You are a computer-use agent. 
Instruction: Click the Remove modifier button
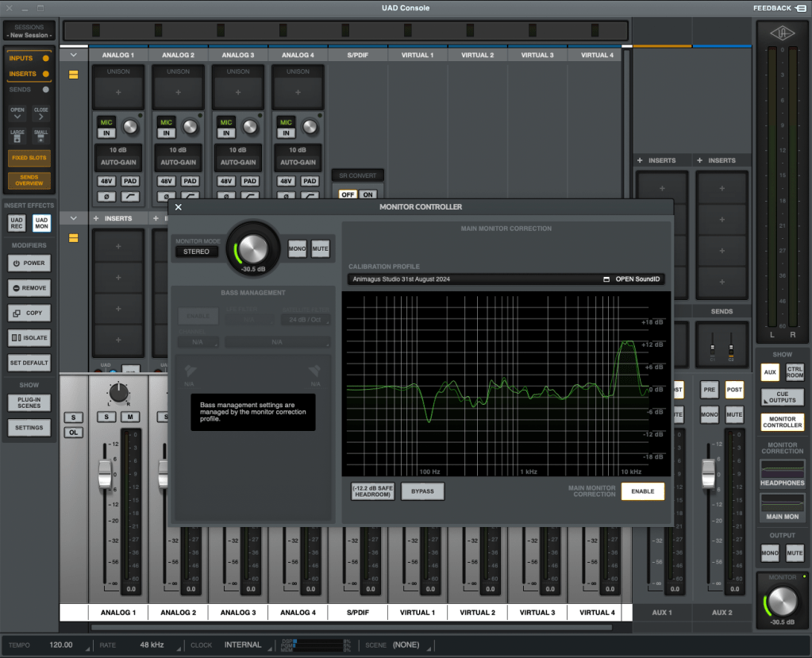tap(29, 288)
